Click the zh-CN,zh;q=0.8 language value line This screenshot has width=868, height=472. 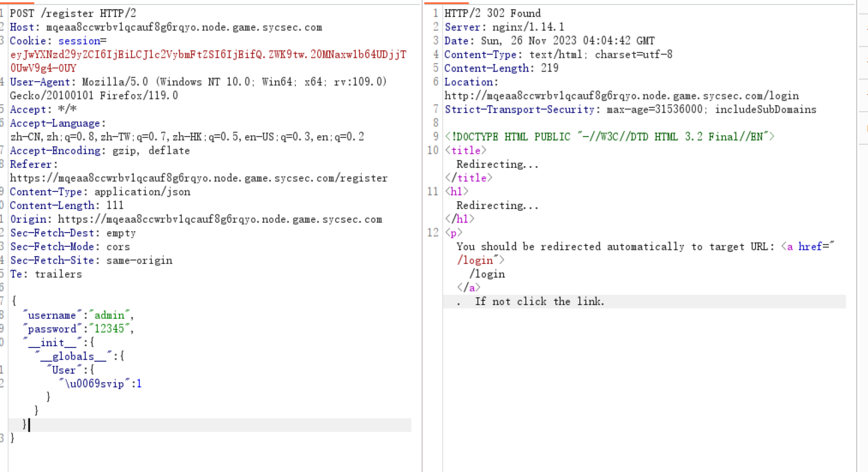(187, 137)
